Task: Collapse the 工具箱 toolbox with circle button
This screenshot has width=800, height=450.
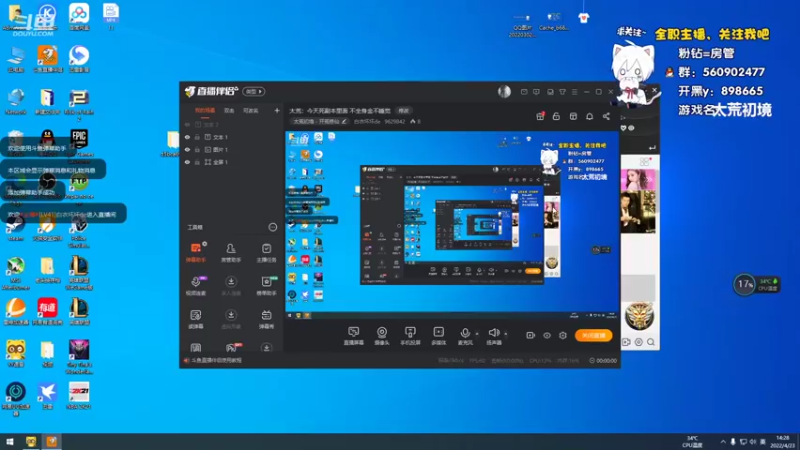Action: pyautogui.click(x=273, y=227)
